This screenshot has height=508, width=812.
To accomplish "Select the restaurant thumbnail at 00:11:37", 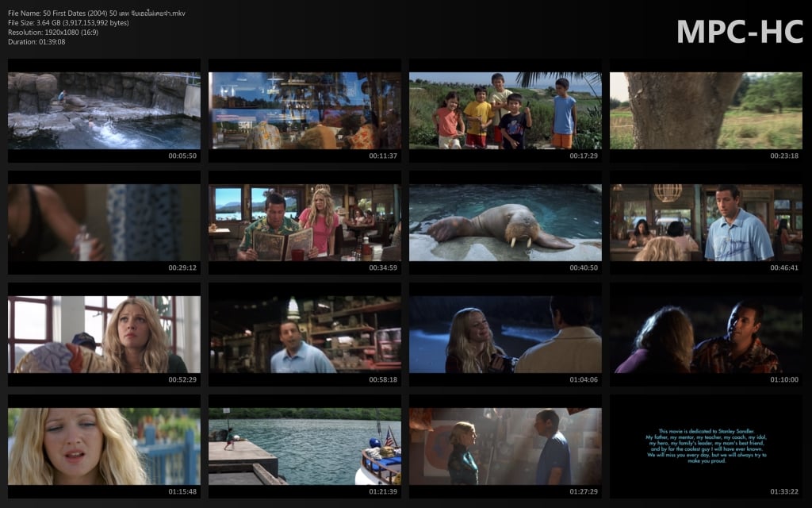I will (x=304, y=110).
